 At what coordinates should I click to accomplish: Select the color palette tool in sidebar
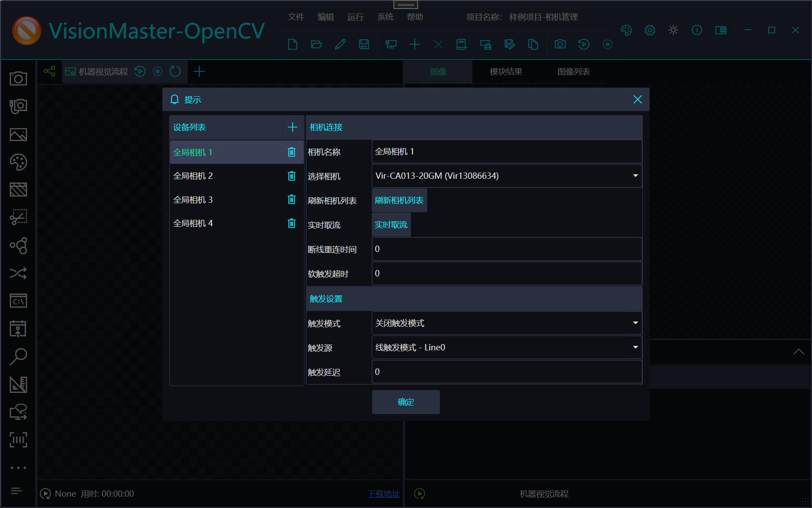click(x=18, y=162)
